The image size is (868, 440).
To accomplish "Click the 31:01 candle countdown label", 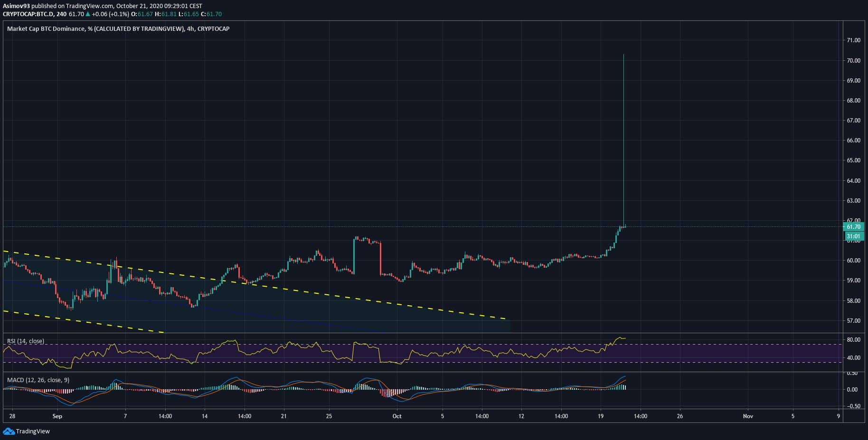I will (x=853, y=236).
